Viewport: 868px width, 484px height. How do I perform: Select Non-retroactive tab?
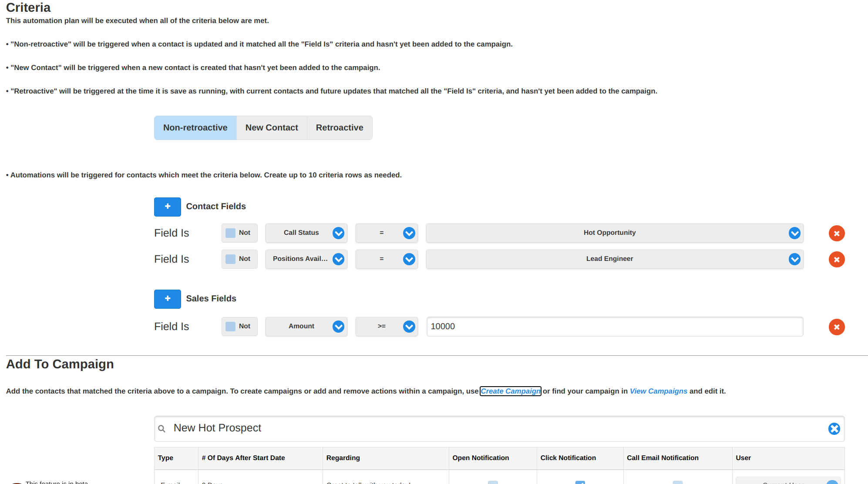click(195, 127)
